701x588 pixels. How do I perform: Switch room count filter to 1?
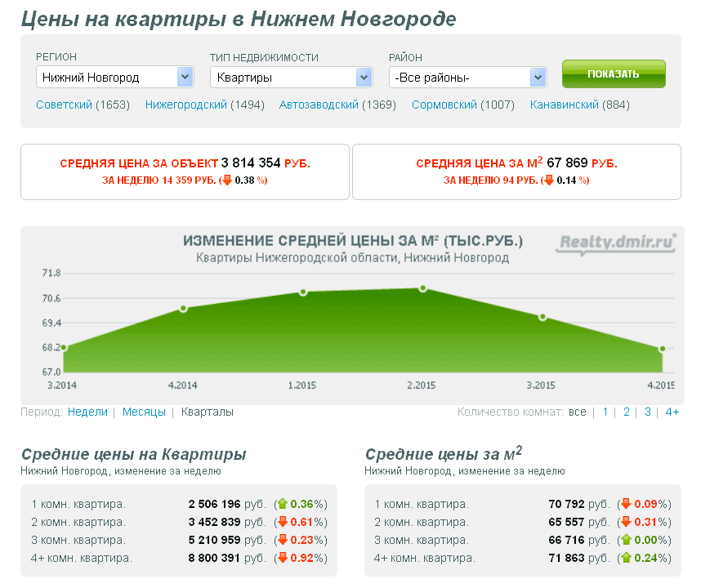coord(605,412)
